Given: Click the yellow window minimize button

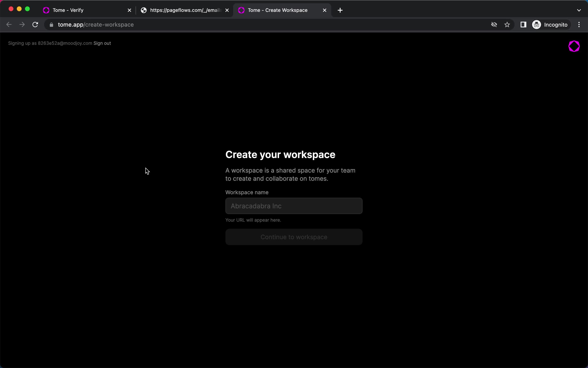Looking at the screenshot, I should click(x=19, y=9).
